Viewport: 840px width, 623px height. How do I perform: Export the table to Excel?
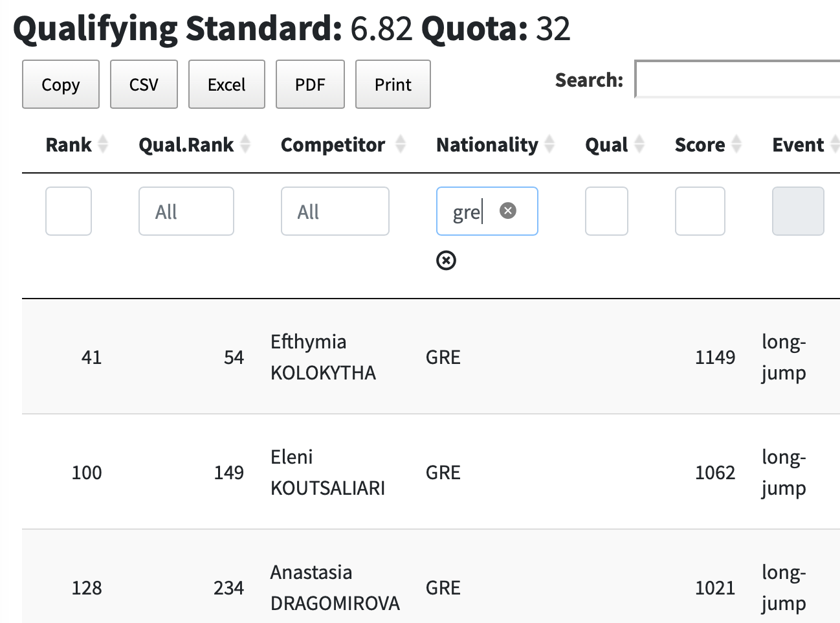227,84
